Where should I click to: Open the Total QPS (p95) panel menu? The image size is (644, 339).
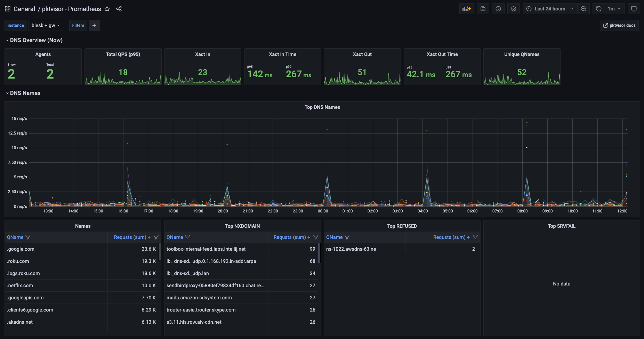pyautogui.click(x=123, y=54)
